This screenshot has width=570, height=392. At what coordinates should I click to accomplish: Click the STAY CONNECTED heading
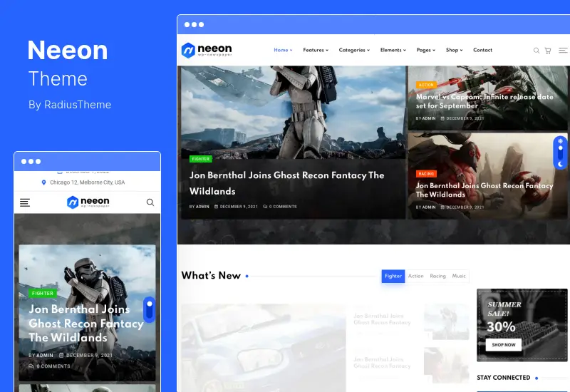504,378
